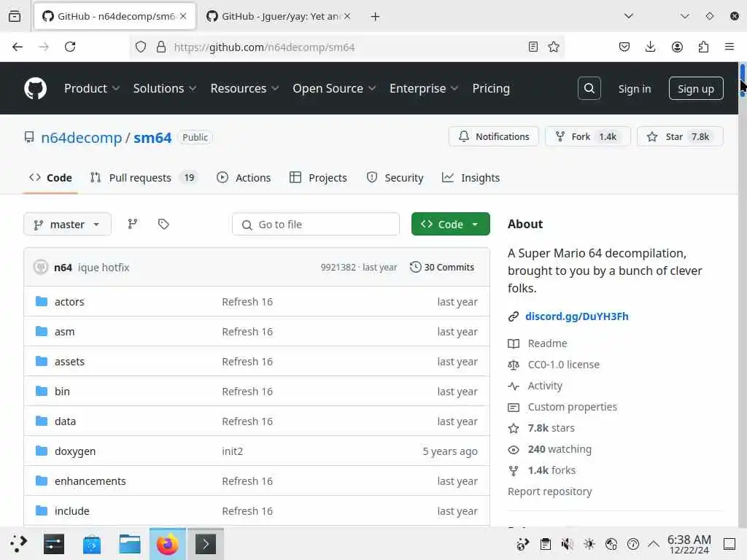Click the page vertical scrollbar thumb

[x=742, y=79]
